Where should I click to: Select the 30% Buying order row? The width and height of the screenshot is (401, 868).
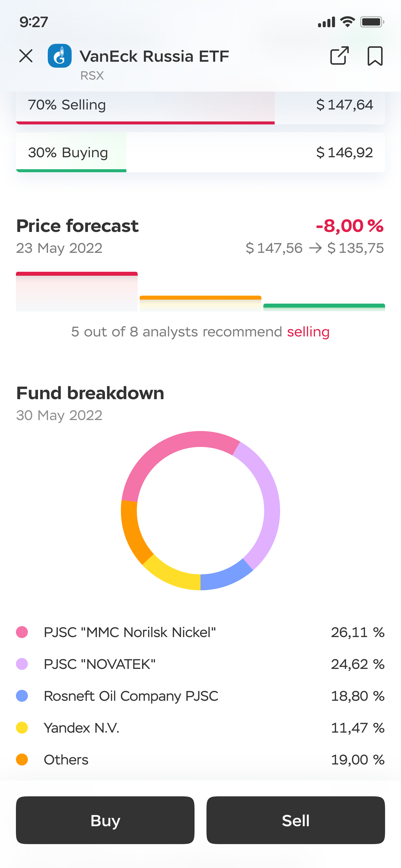coord(200,152)
